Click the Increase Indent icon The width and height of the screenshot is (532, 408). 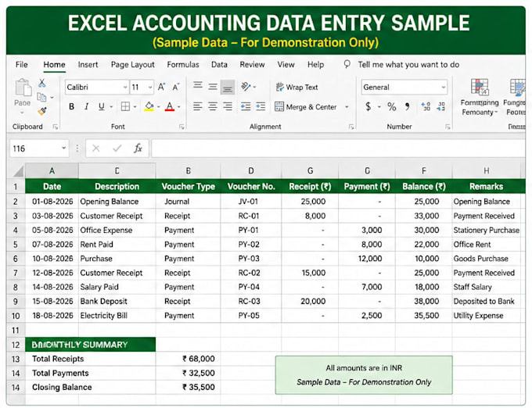click(261, 107)
